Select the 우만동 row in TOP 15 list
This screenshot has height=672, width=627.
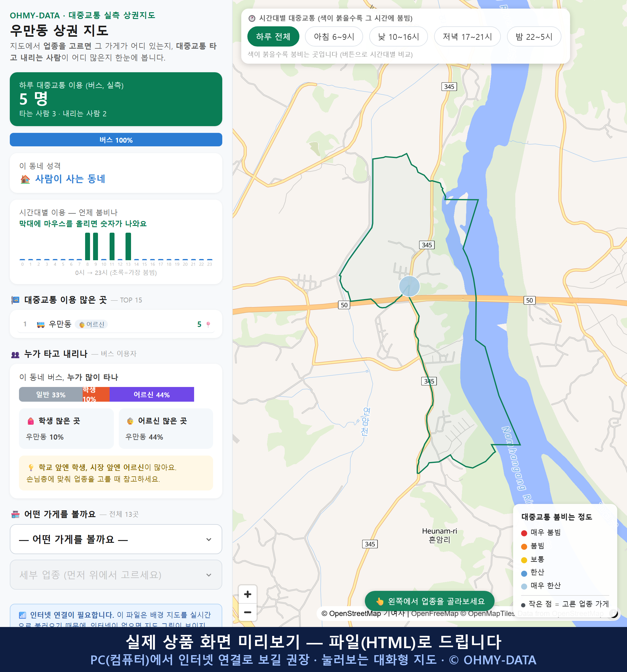click(116, 324)
